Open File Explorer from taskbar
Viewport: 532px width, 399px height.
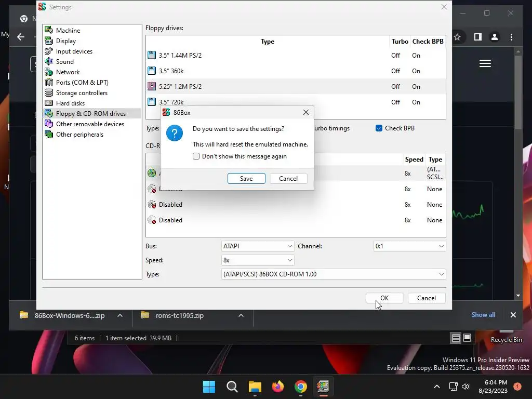click(x=255, y=387)
